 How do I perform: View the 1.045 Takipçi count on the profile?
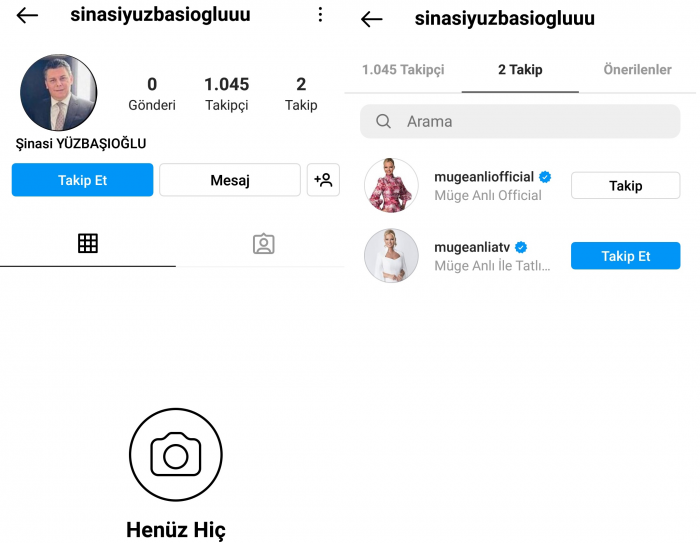[227, 94]
